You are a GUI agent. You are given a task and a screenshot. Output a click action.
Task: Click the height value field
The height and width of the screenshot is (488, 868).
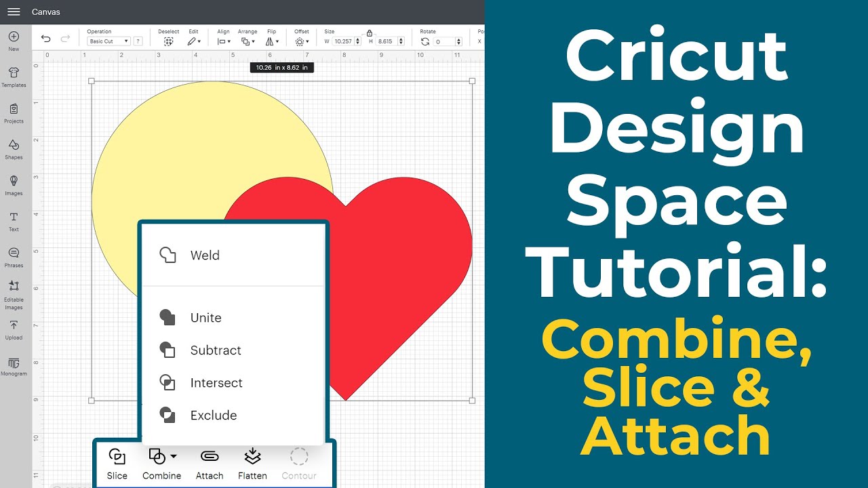(x=387, y=41)
